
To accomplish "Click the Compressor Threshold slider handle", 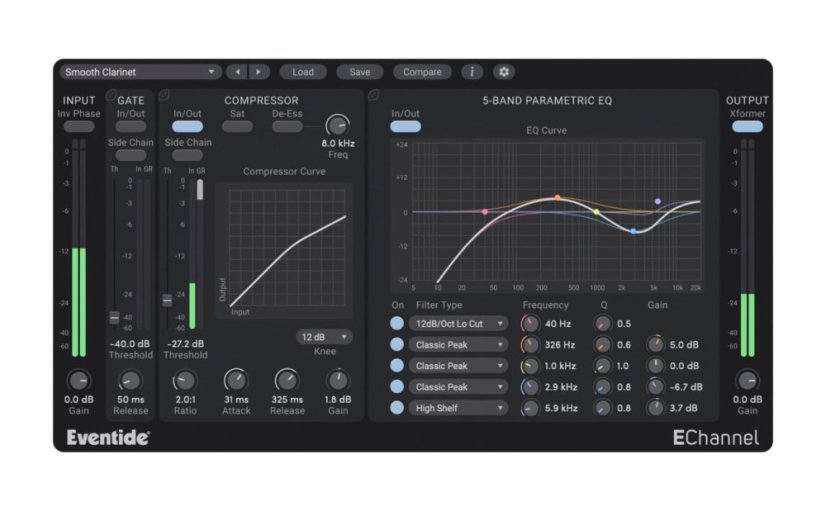I will pyautogui.click(x=167, y=300).
